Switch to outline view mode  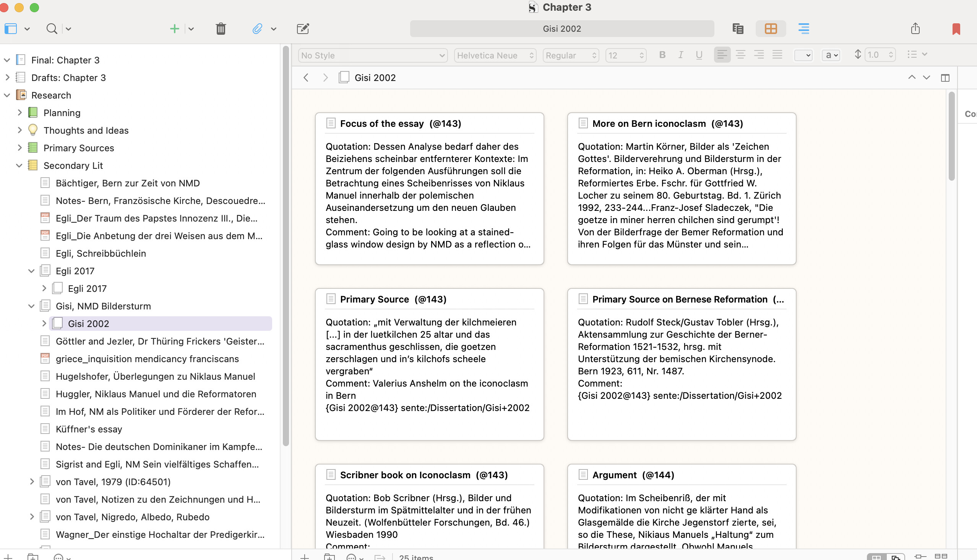803,29
